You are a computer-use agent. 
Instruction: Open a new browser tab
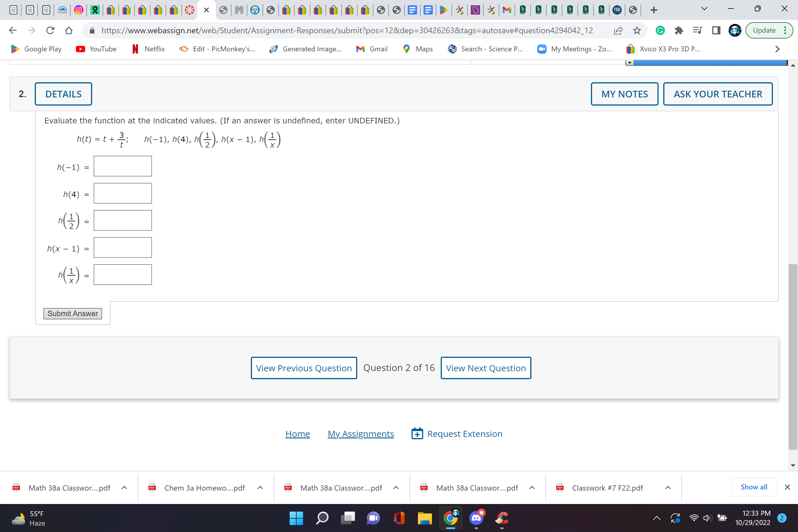(654, 10)
